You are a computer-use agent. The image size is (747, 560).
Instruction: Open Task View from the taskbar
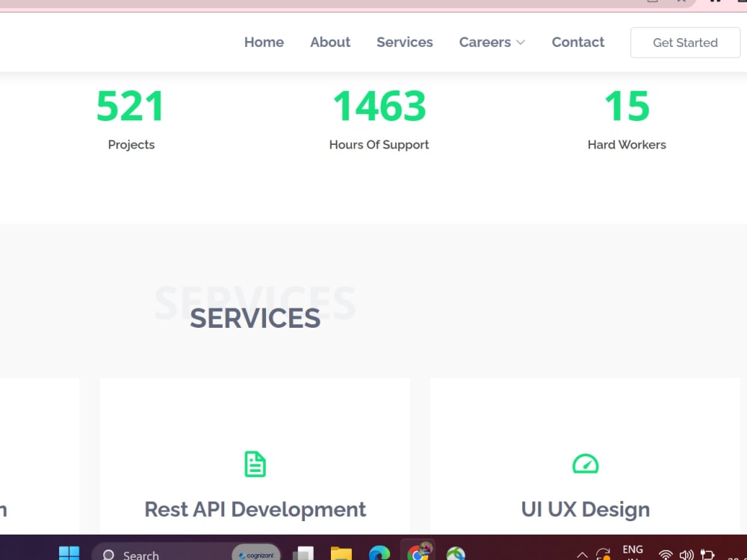pyautogui.click(x=303, y=554)
